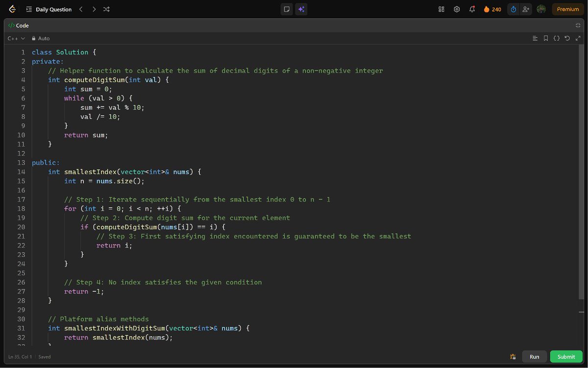Click the LeetCode logo
This screenshot has width=588, height=368.
click(x=12, y=9)
